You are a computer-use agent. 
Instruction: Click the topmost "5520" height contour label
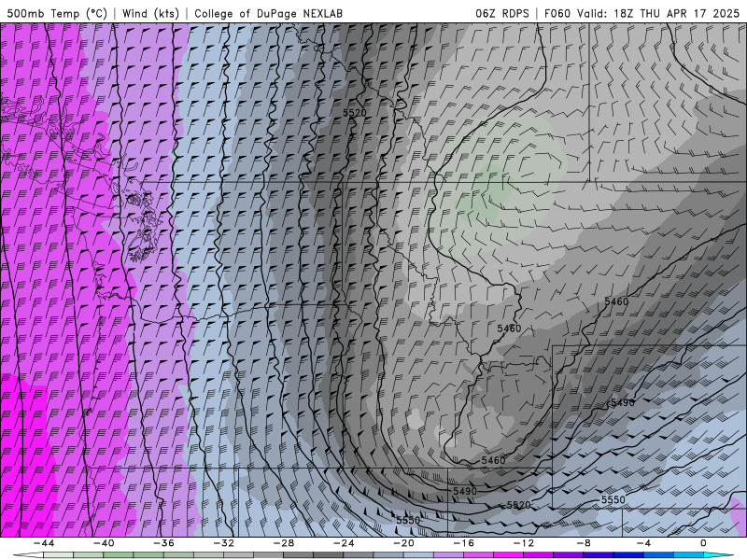click(x=355, y=113)
